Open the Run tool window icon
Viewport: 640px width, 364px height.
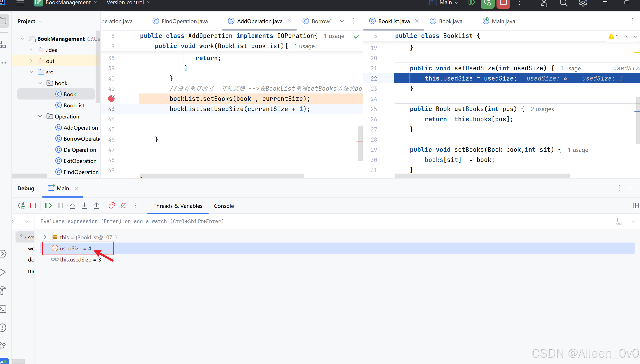click(x=3, y=272)
